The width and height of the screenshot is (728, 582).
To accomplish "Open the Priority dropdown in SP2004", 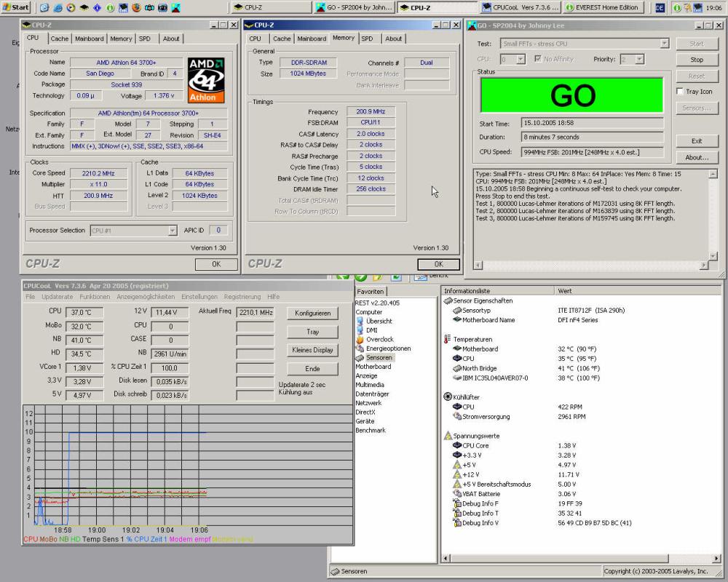I will click(x=632, y=59).
